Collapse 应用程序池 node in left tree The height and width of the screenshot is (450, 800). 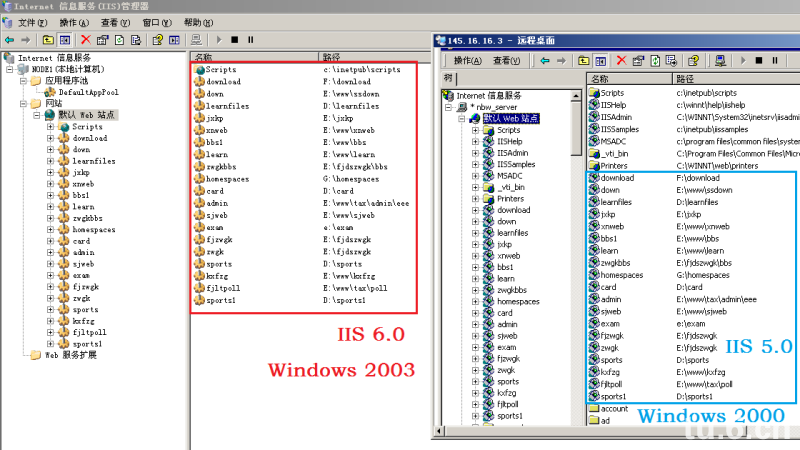pos(23,81)
